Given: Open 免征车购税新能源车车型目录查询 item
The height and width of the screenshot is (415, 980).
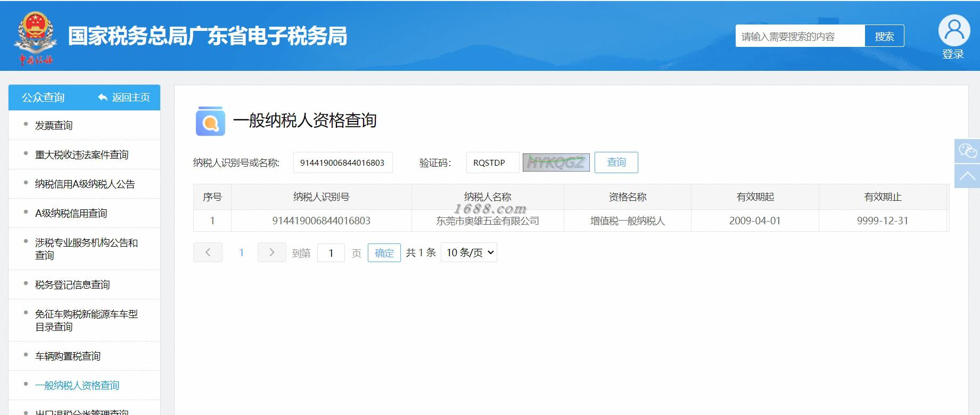Looking at the screenshot, I should (86, 320).
